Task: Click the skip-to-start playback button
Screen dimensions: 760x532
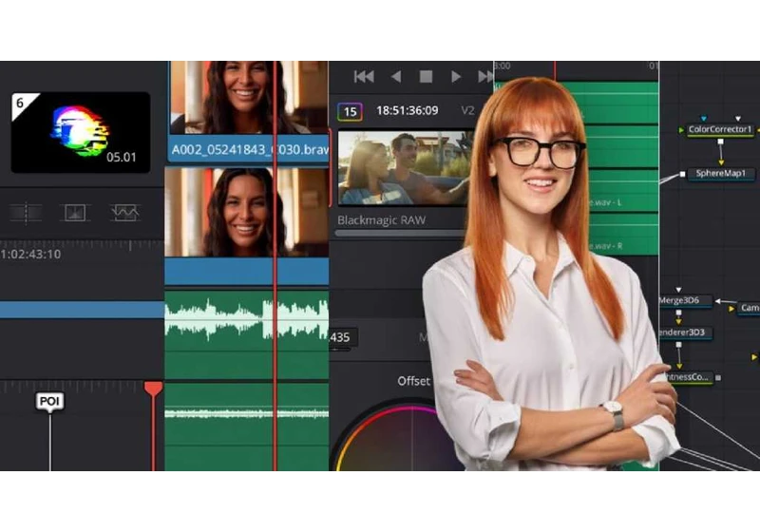Action: point(364,76)
